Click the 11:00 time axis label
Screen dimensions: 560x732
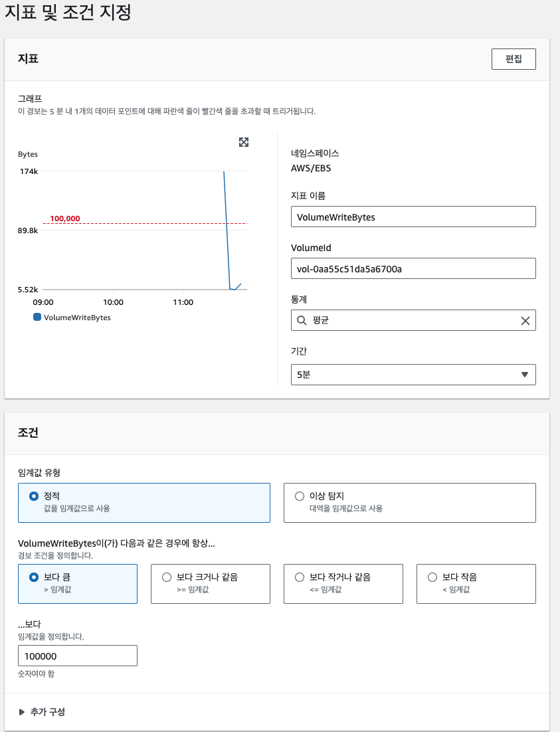[183, 302]
